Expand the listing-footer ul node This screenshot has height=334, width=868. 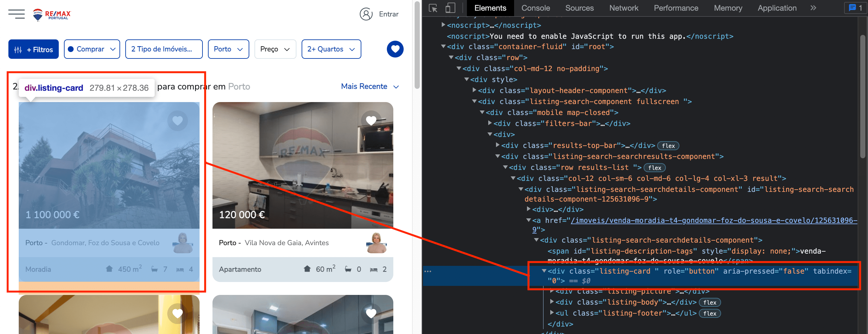tap(552, 313)
